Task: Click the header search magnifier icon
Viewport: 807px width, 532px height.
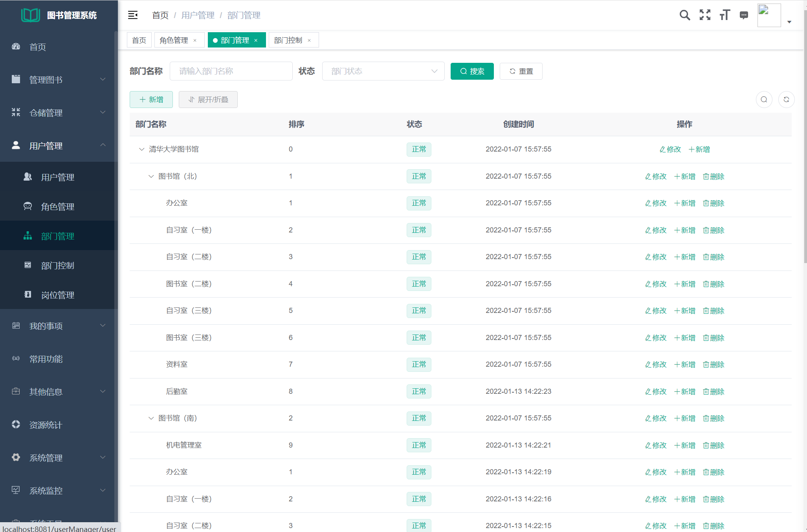Action: [x=684, y=15]
